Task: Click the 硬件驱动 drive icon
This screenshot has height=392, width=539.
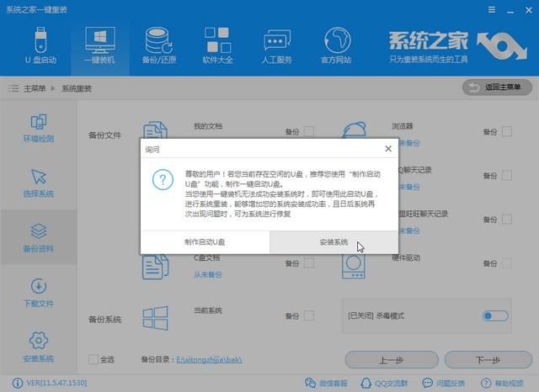Action: (x=354, y=267)
